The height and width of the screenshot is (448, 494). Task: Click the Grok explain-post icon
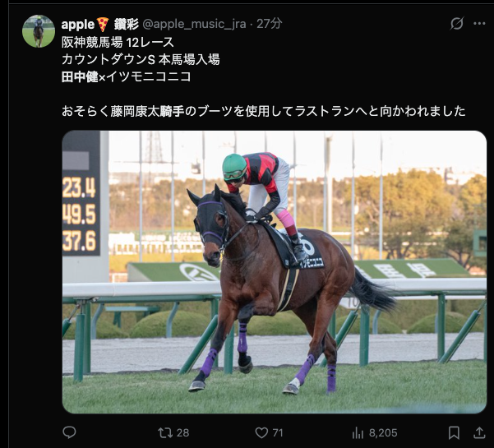(457, 23)
